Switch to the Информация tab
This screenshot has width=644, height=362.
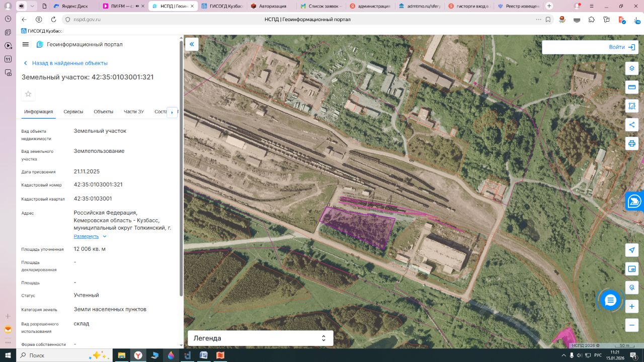tap(38, 112)
